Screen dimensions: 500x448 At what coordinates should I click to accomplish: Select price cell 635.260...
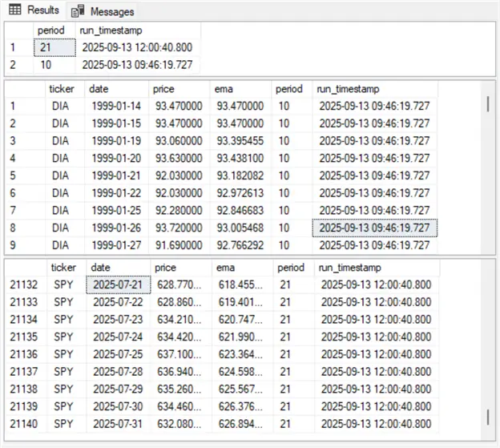coord(179,389)
